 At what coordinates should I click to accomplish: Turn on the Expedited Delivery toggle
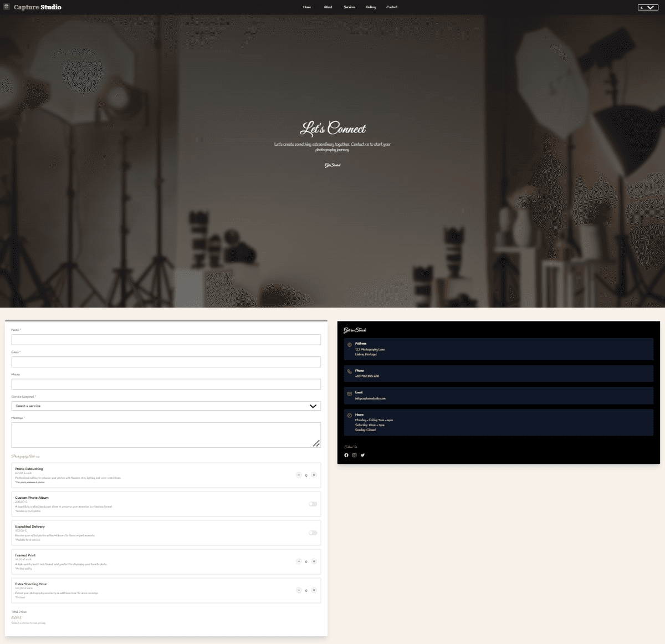coord(313,533)
